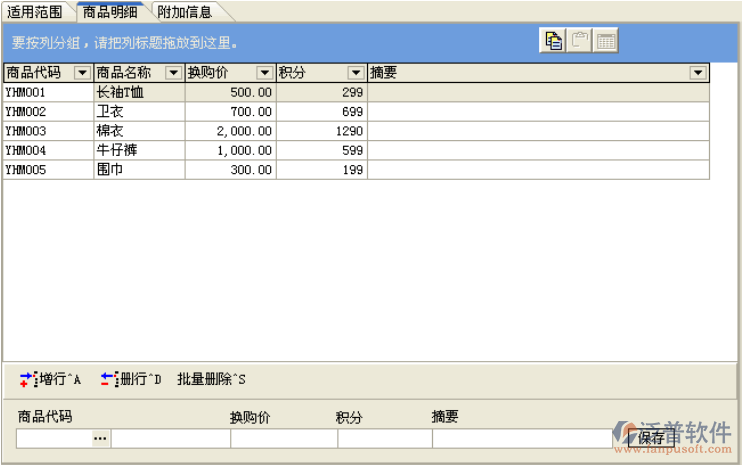Viewport: 742px width, 465px height.
Task: Expand the 商品名称 column filter dropdown
Action: pos(172,73)
